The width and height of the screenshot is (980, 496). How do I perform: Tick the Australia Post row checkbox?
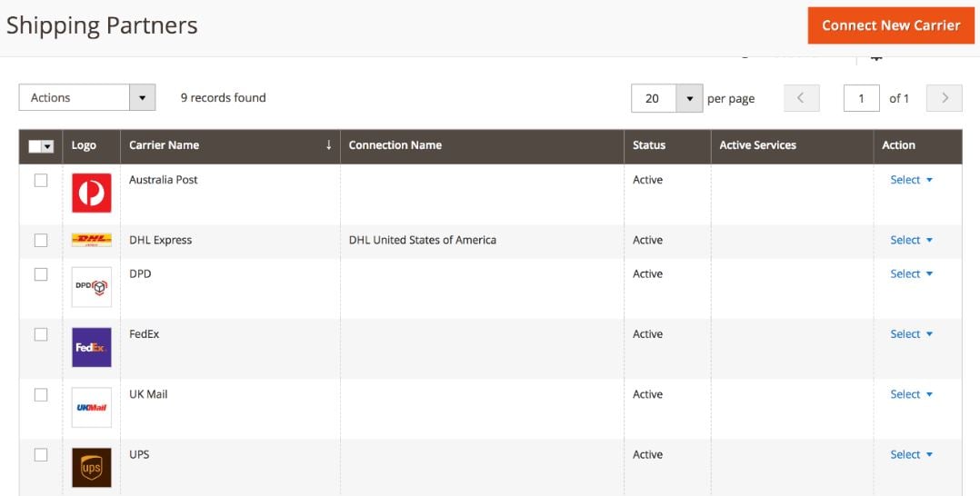pos(41,181)
